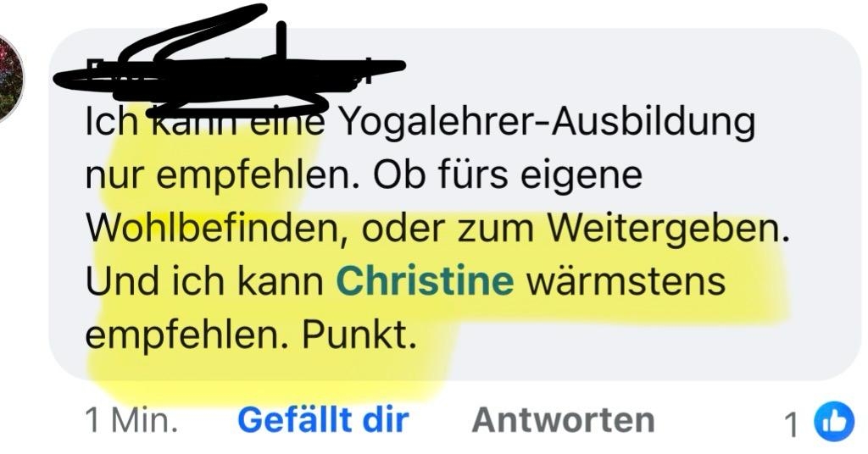
Task: Reply using the Antworten button
Action: click(x=564, y=420)
